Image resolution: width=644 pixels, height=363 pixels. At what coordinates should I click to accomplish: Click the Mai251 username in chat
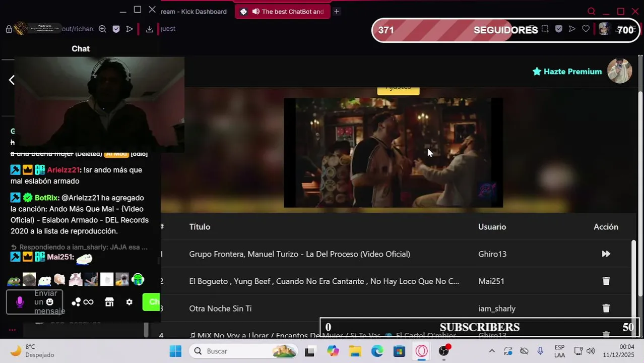[60, 257]
